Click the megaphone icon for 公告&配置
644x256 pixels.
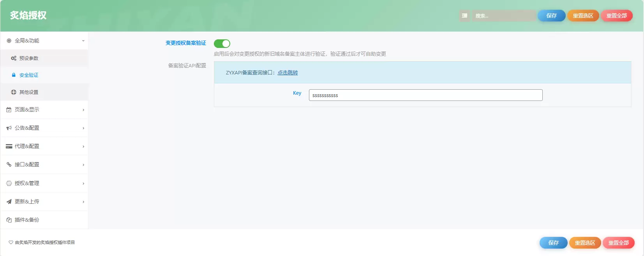(9, 128)
